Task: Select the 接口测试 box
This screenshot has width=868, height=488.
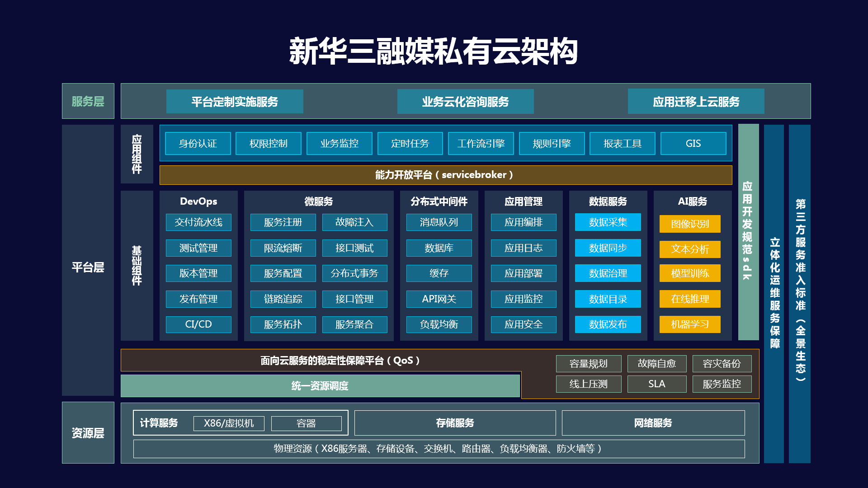Action: [x=354, y=248]
